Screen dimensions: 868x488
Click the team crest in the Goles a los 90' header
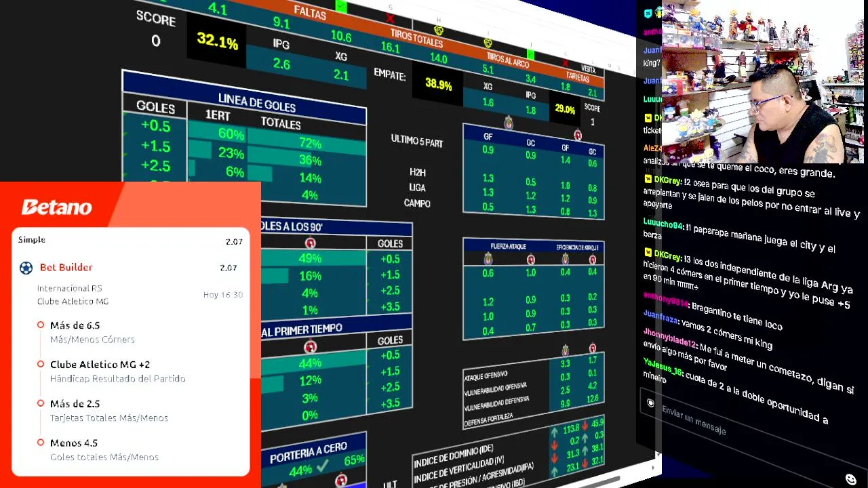311,243
